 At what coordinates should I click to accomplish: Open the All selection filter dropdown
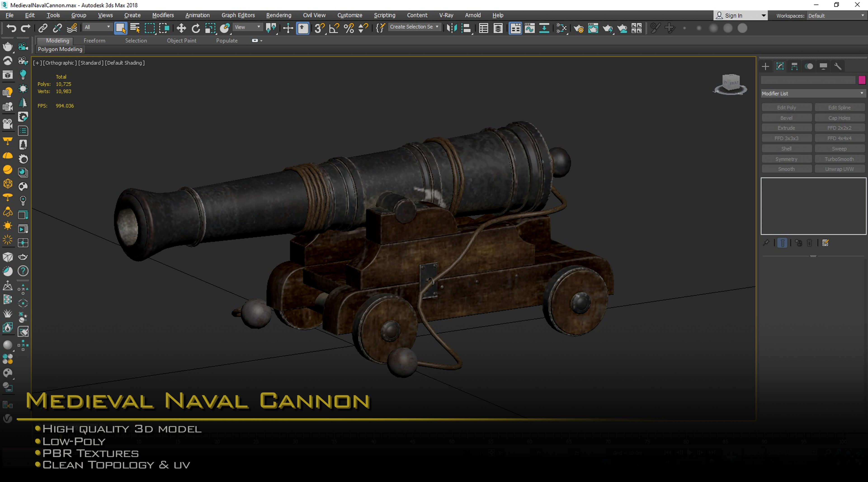[x=97, y=27]
